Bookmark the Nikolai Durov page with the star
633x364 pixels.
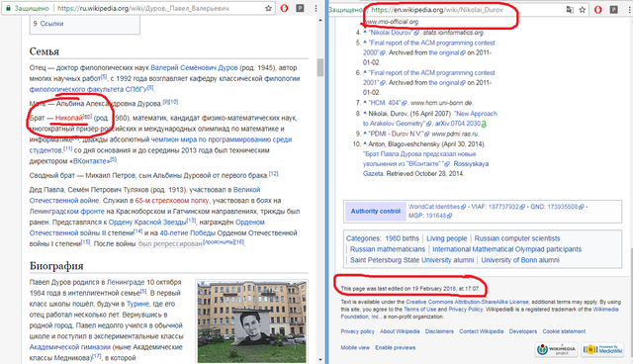(583, 10)
